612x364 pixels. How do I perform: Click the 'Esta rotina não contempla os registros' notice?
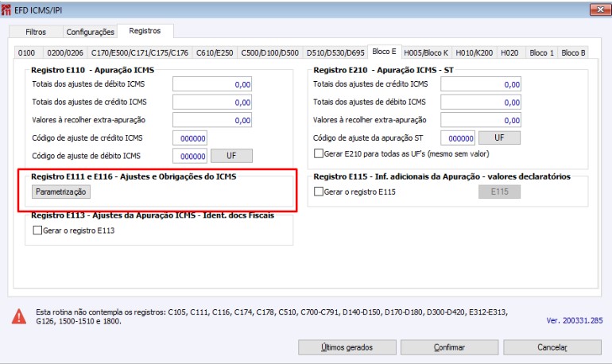click(x=272, y=316)
